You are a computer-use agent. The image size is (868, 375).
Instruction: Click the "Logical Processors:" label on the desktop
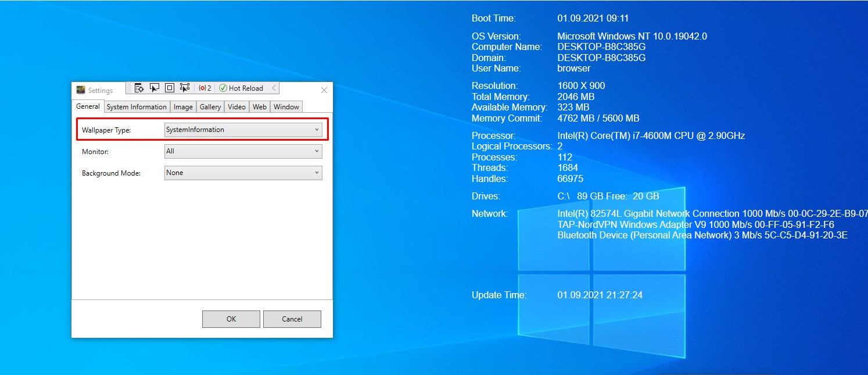[x=512, y=146]
